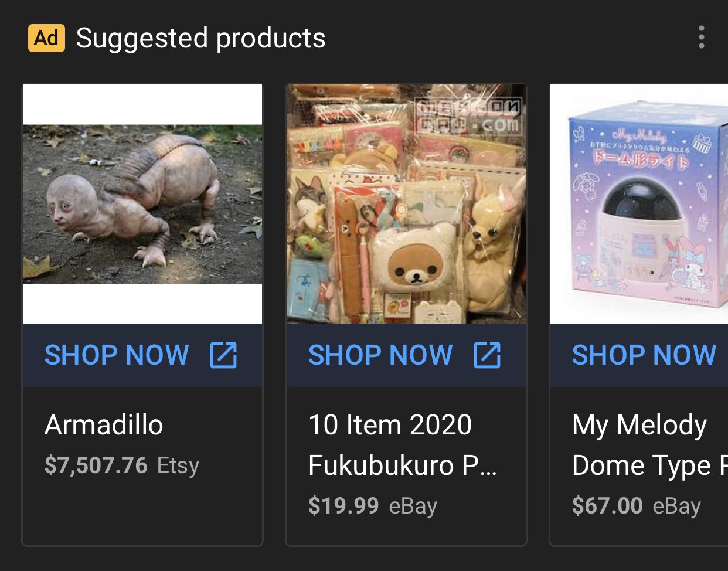Click the $19.99 price text
Viewport: 728px width, 571px height.
pyautogui.click(x=343, y=506)
